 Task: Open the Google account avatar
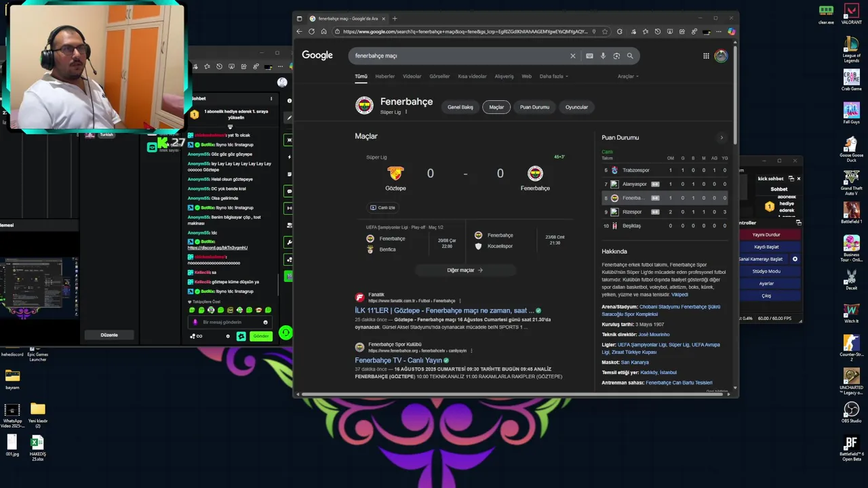click(x=721, y=56)
